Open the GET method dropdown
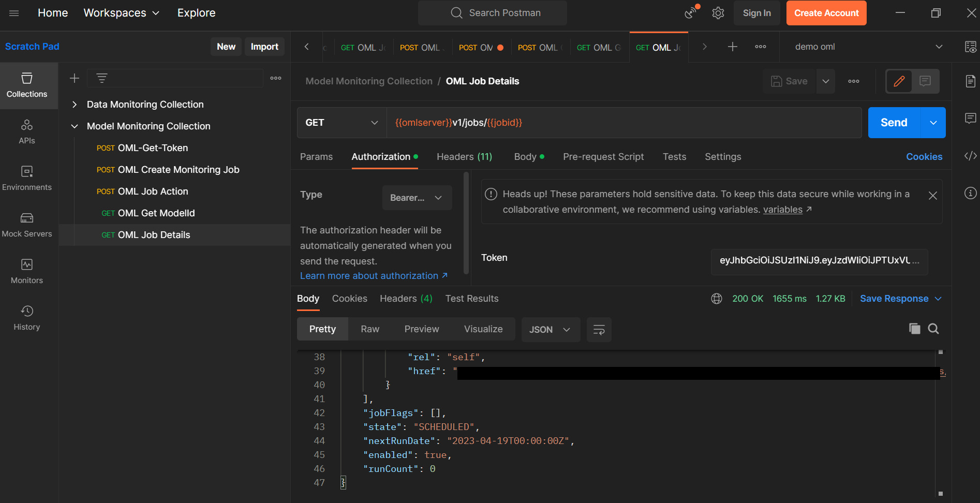This screenshot has width=980, height=503. click(x=341, y=123)
